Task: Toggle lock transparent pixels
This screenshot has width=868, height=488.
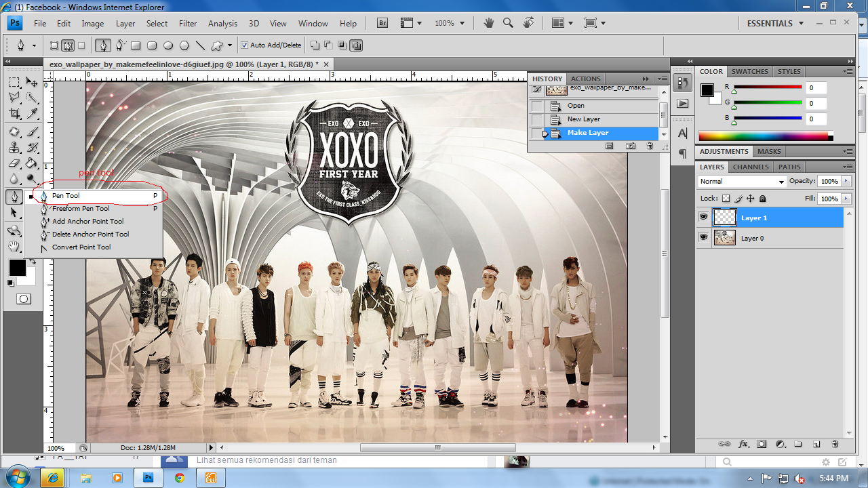Action: click(x=726, y=199)
